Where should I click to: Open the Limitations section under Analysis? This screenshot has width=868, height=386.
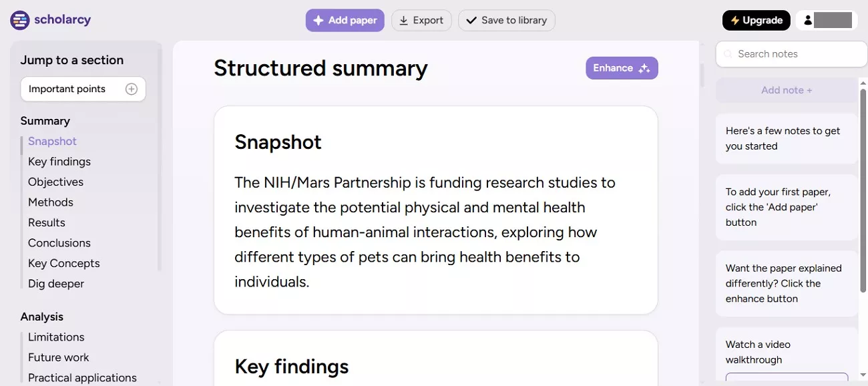(56, 337)
